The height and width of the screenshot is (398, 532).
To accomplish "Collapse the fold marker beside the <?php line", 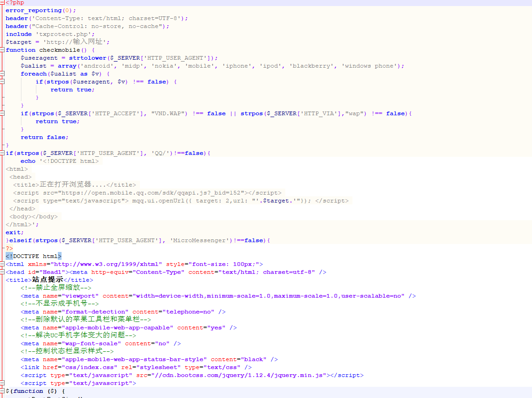I will (x=2, y=2).
